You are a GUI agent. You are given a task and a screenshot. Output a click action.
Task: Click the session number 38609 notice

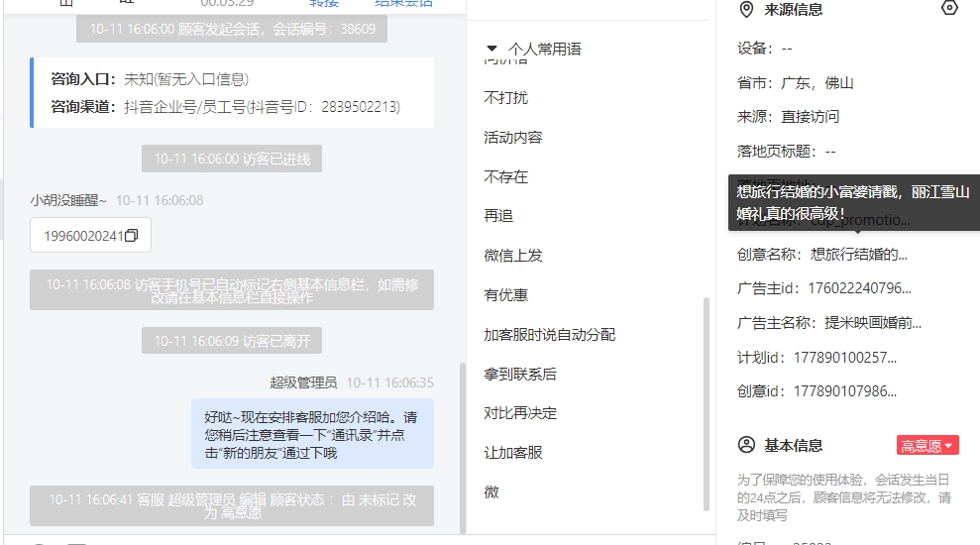tap(232, 29)
